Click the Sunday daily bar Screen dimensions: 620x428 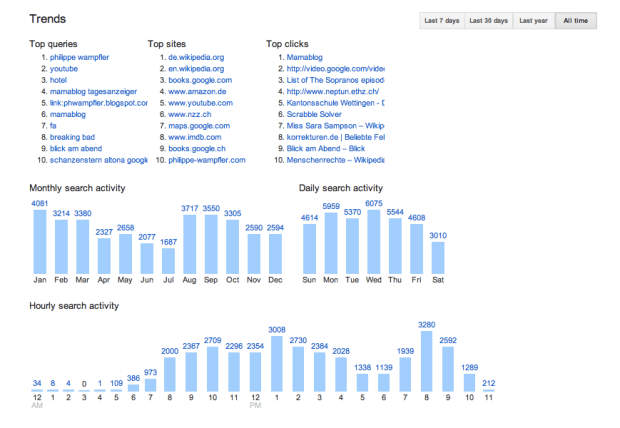(x=310, y=249)
